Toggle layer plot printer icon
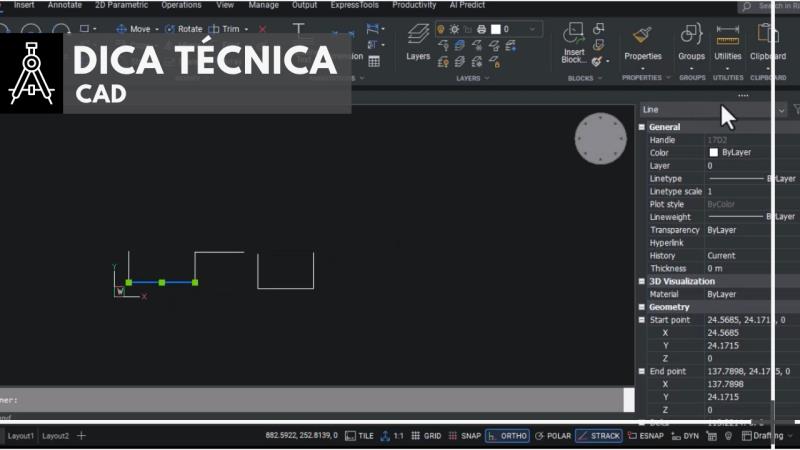The image size is (800, 450). point(481,29)
